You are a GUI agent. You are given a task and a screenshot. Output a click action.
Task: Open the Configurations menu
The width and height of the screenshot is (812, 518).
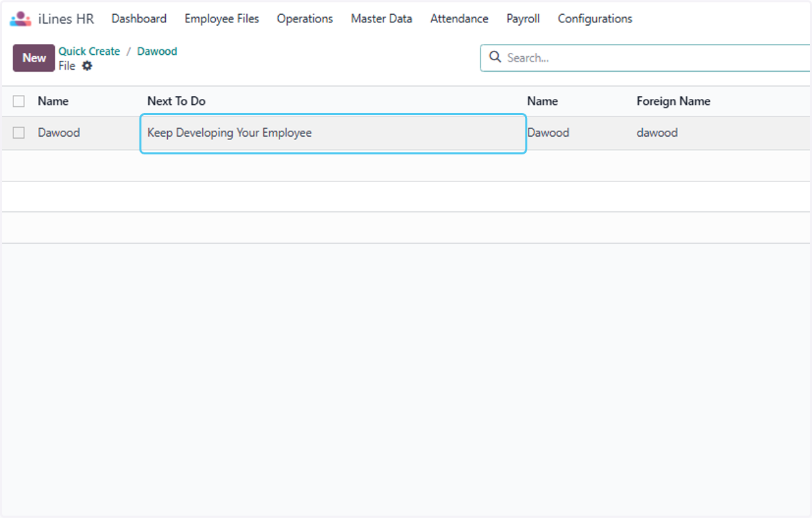pyautogui.click(x=595, y=19)
